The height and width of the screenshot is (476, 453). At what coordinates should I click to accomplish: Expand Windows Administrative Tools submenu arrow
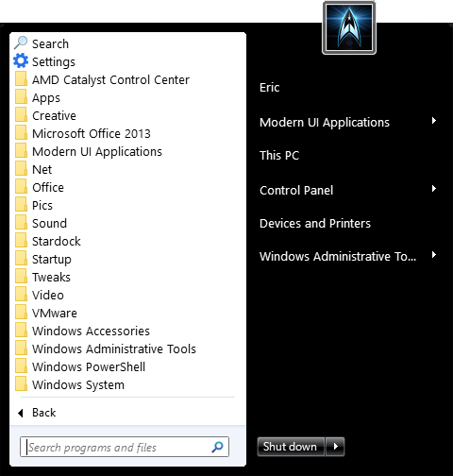click(434, 255)
